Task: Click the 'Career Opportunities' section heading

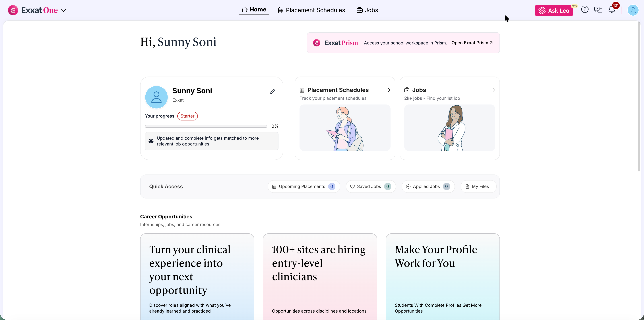Action: (x=166, y=217)
